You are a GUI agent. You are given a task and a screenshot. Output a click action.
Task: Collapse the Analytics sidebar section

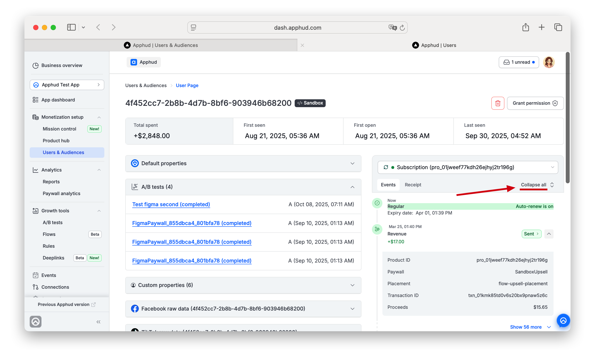tap(99, 170)
